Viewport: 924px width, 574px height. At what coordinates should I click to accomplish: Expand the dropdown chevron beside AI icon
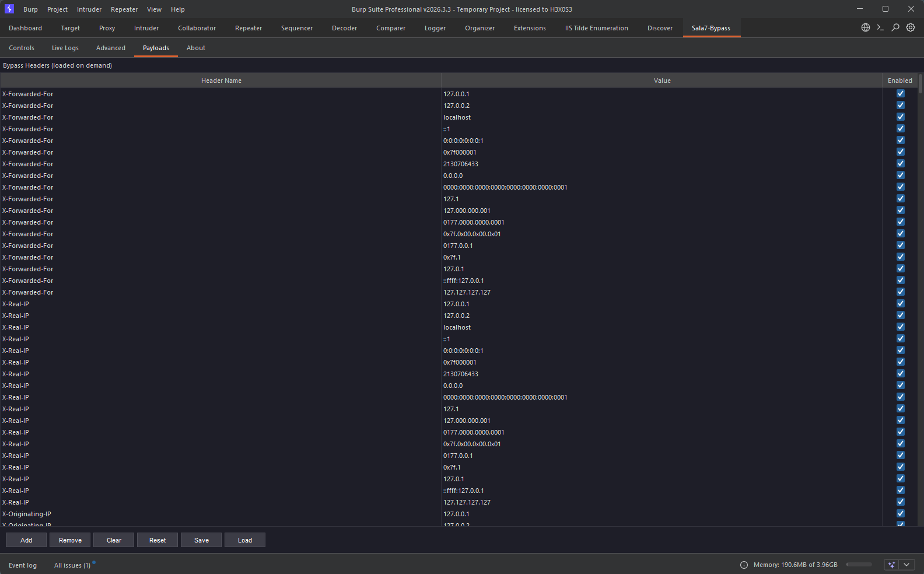[x=907, y=565]
